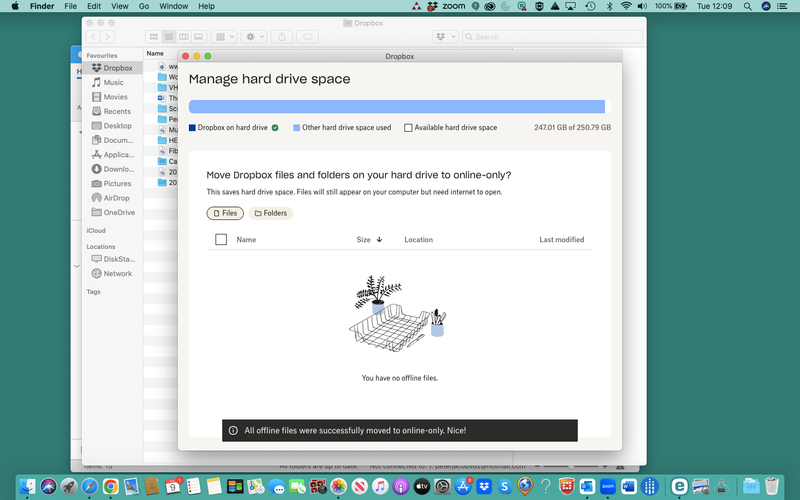
Task: Open the Music folder in sidebar
Action: click(113, 83)
